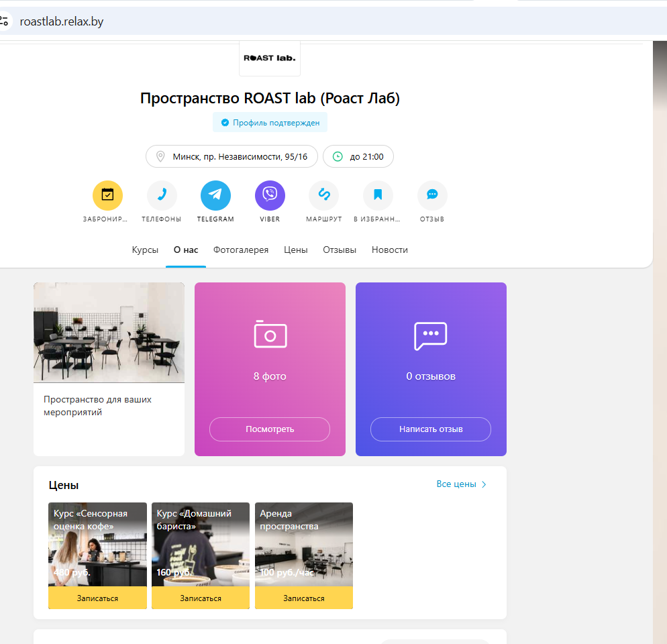Open the Аренда пространства image
Image resolution: width=667 pixels, height=644 pixels.
pos(304,545)
